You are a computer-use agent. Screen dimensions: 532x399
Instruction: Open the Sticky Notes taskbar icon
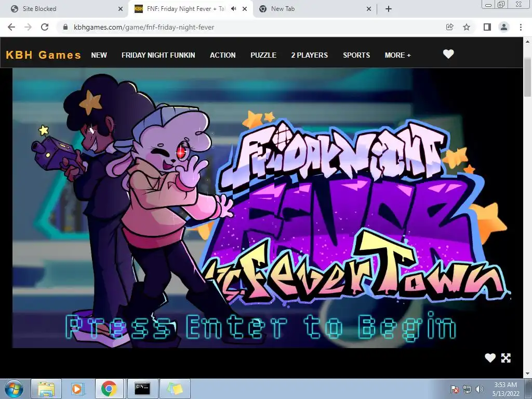(175, 389)
